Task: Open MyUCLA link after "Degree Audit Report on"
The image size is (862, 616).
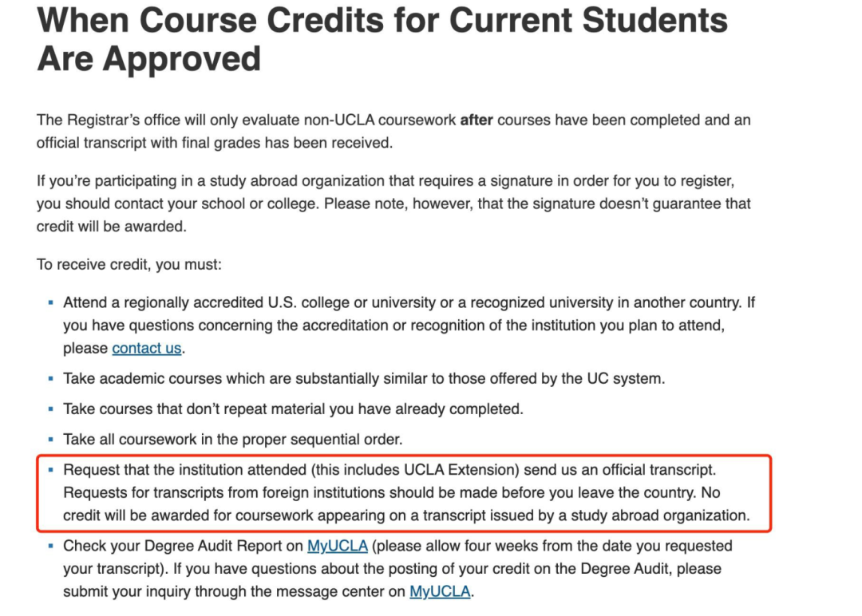Action: [x=337, y=547]
